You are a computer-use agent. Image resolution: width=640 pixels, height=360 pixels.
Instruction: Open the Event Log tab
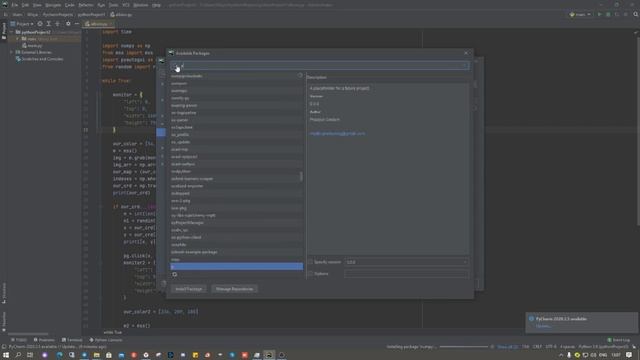(619, 340)
